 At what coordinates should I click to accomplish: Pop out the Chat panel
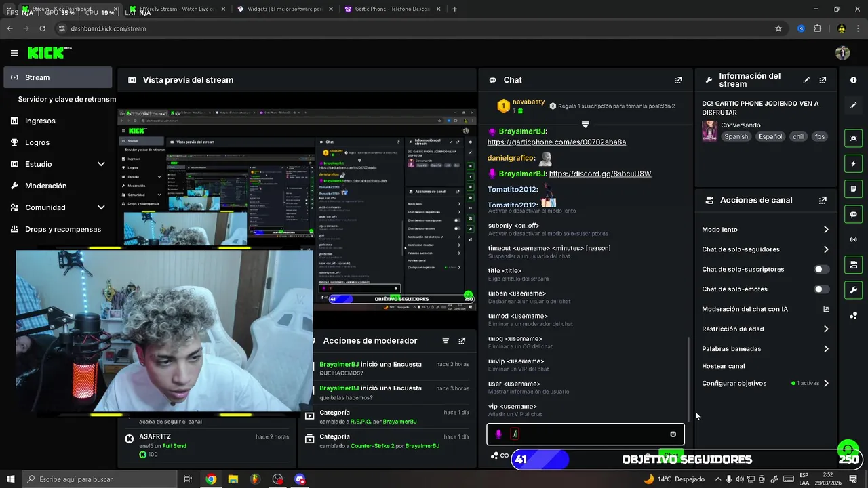[x=678, y=80]
